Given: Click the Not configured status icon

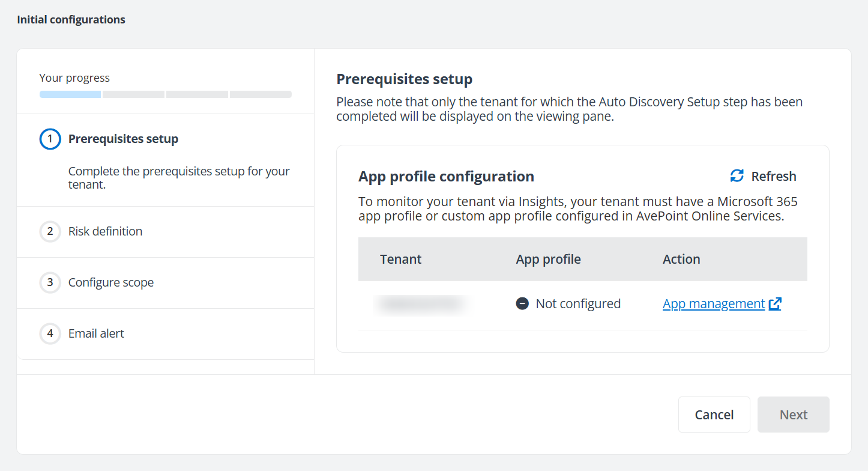Looking at the screenshot, I should click(x=522, y=304).
